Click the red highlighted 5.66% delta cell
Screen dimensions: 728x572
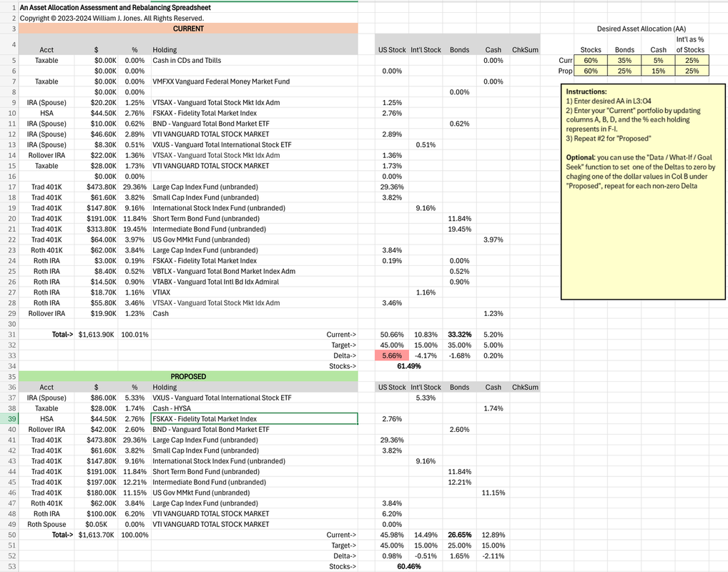pyautogui.click(x=392, y=355)
